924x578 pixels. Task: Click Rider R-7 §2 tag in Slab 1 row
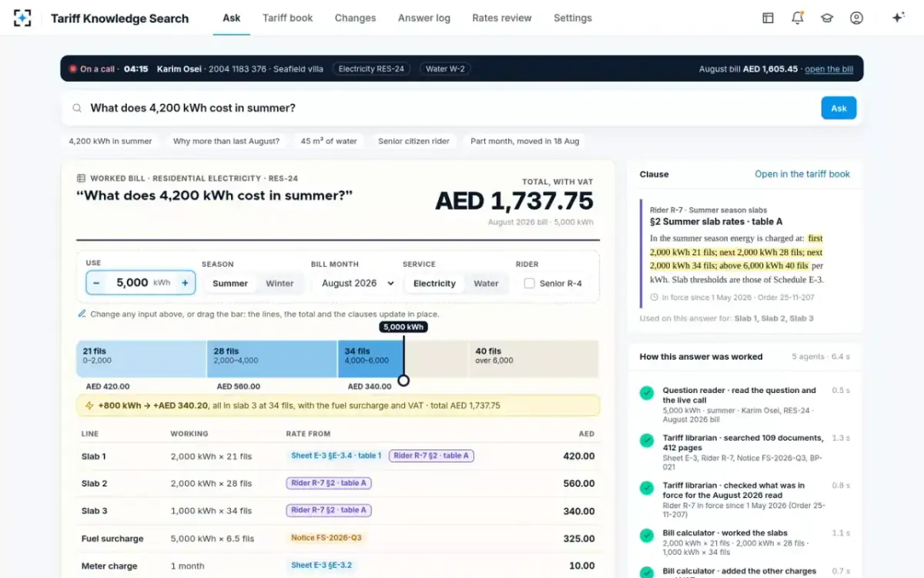431,455
